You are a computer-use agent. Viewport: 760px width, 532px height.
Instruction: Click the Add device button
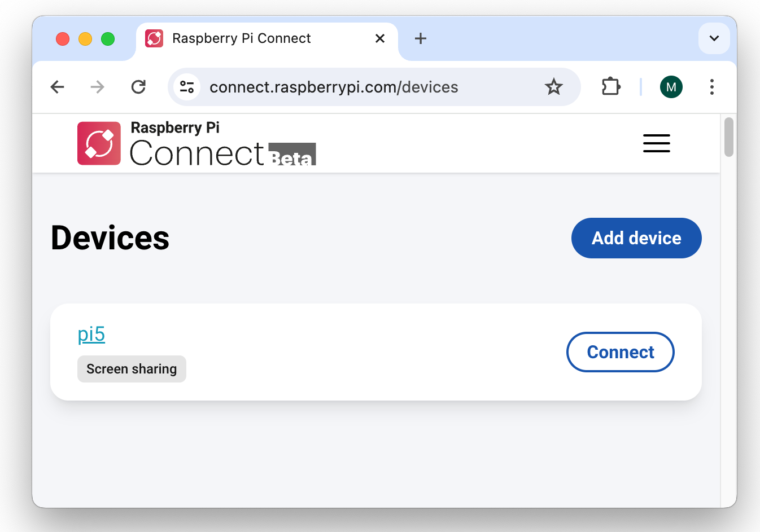(x=636, y=238)
